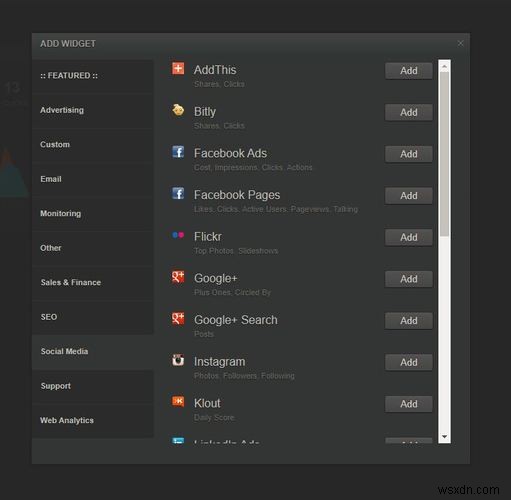Click the Facebook Pages icon
Screen dimensions: 511x500
pyautogui.click(x=178, y=193)
